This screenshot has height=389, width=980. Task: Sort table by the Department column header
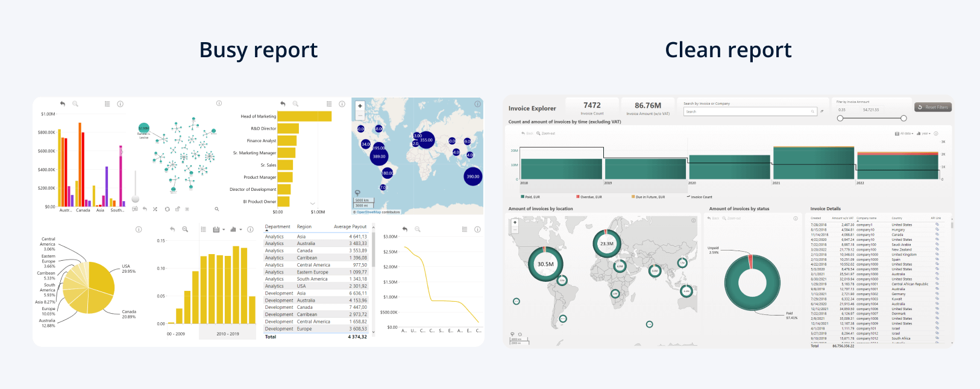[x=277, y=227]
